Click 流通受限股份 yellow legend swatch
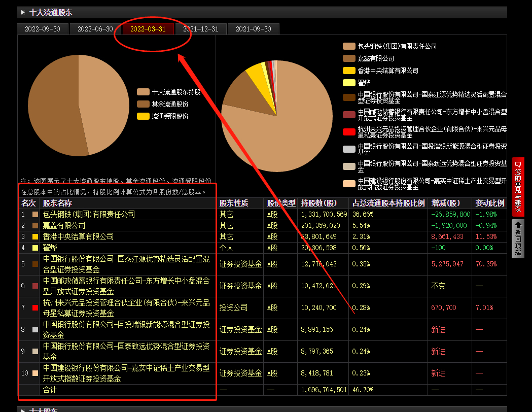Image resolution: width=532 pixels, height=412 pixels. [143, 116]
